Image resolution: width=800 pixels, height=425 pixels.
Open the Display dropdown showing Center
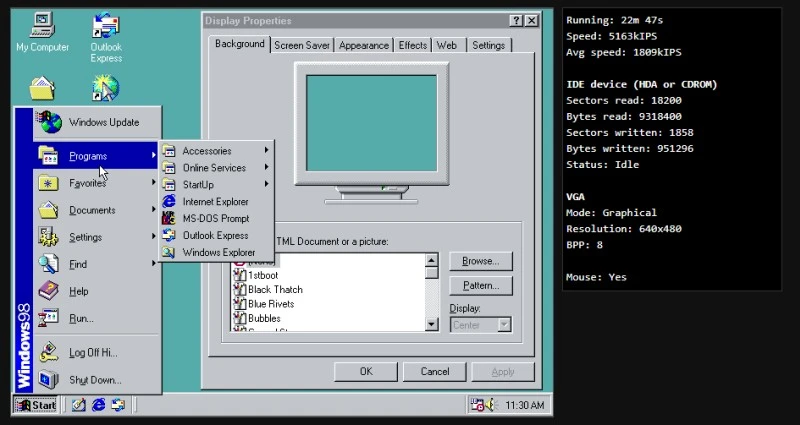tap(480, 325)
